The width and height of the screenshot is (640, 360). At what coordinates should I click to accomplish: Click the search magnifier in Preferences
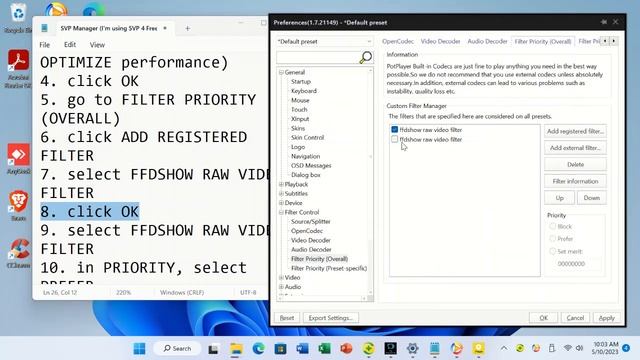[x=365, y=57]
